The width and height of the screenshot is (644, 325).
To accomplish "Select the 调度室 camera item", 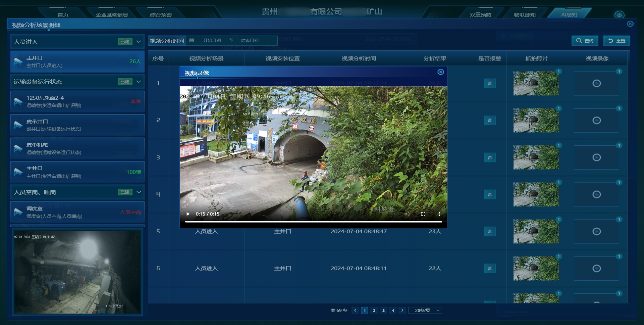I will [77, 212].
